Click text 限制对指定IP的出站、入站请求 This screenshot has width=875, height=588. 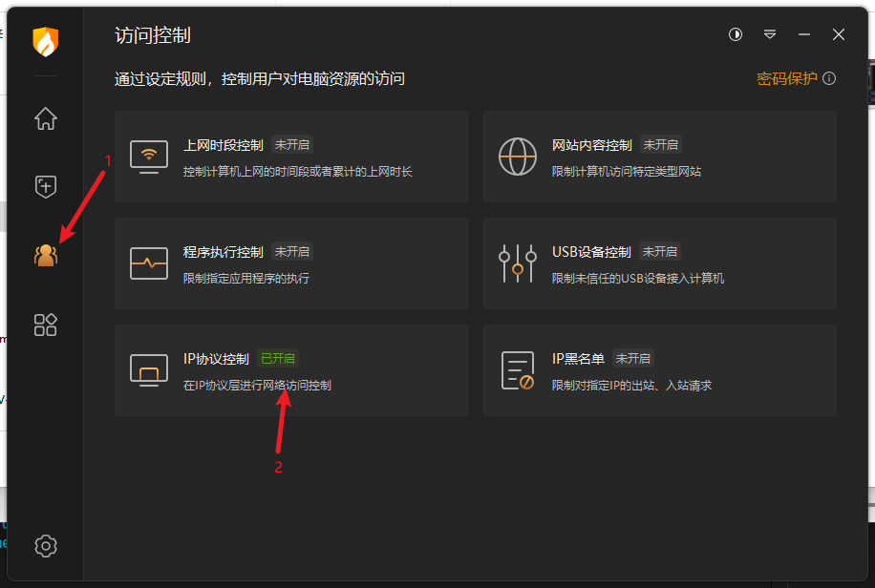[x=631, y=386]
